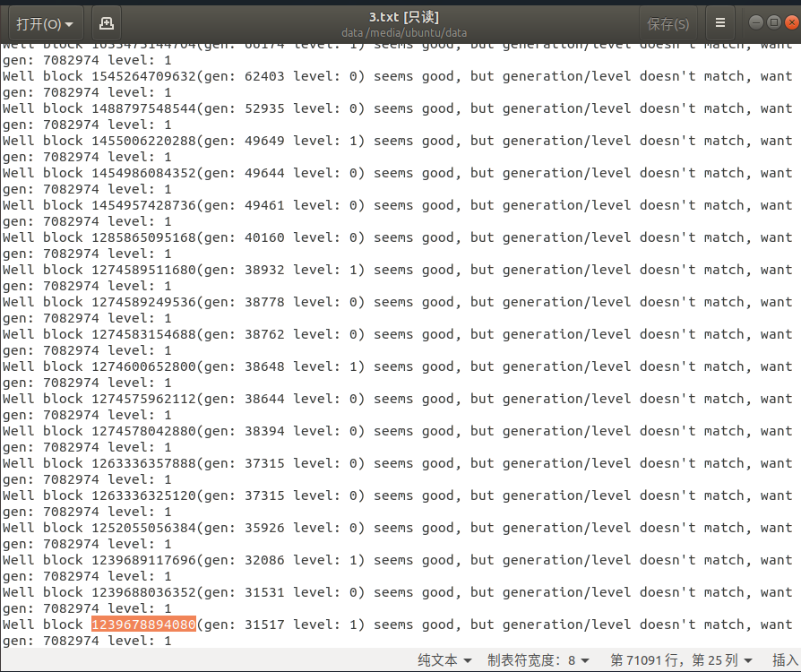Open the 第 71091 行 line/column position menu
The height and width of the screenshot is (672, 801).
click(x=681, y=660)
